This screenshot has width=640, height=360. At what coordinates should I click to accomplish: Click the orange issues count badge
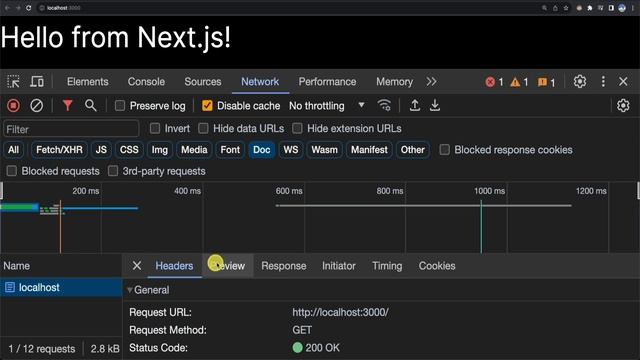click(x=546, y=82)
